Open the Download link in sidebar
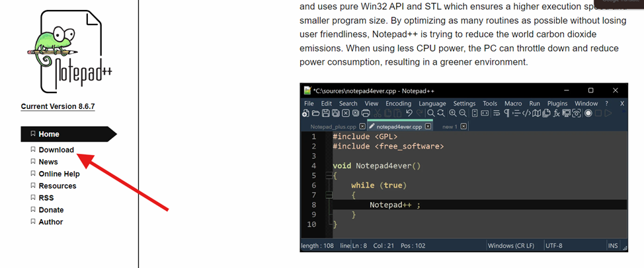This screenshot has width=644, height=268. (x=56, y=150)
